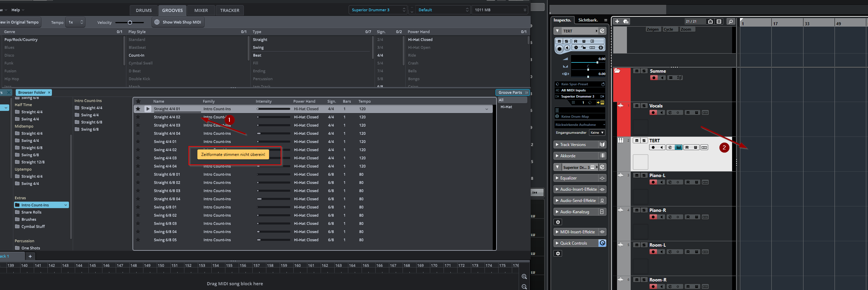
Task: Enable read automation on Vocals track
Action: coord(688,113)
